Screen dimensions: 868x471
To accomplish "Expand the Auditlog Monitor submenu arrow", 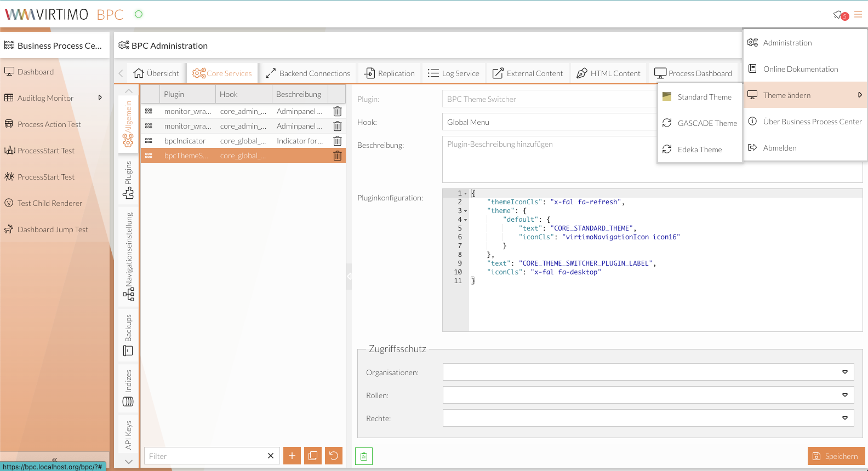I will point(100,98).
